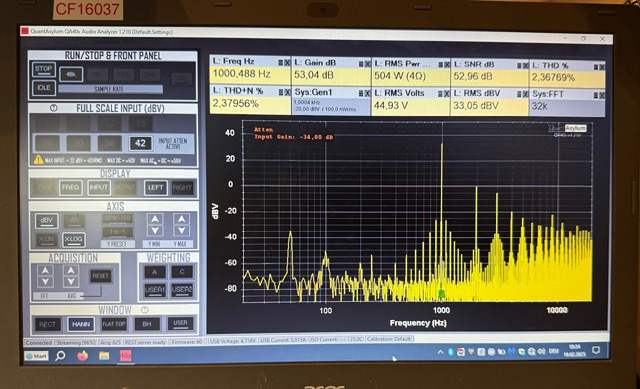640x389 pixels.
Task: Click the acquisition RESET button
Action: [100, 276]
